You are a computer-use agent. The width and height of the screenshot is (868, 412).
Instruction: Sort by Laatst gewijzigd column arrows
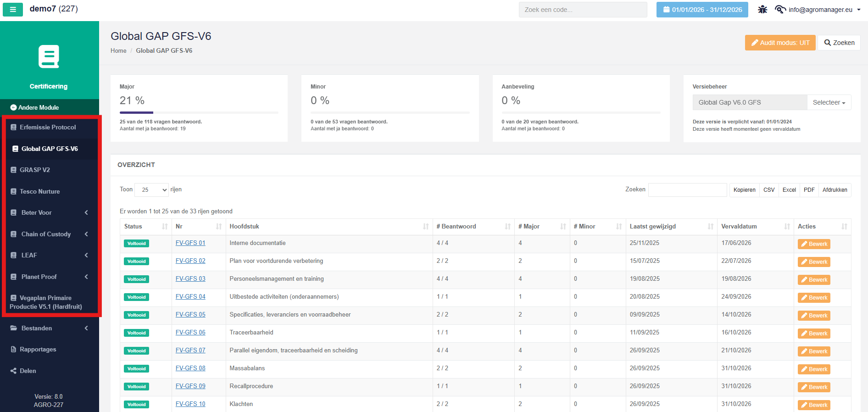click(x=711, y=227)
